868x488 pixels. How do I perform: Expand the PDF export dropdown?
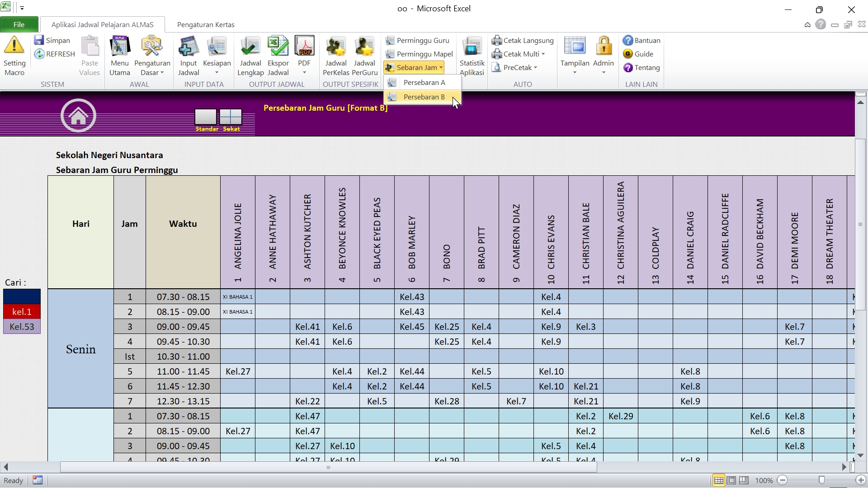tap(304, 73)
